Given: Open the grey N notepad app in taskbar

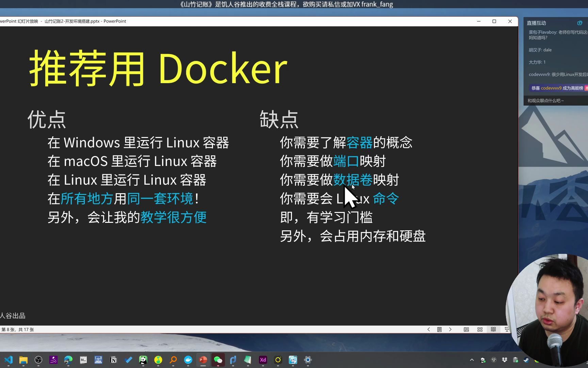Looking at the screenshot, I should (x=83, y=360).
